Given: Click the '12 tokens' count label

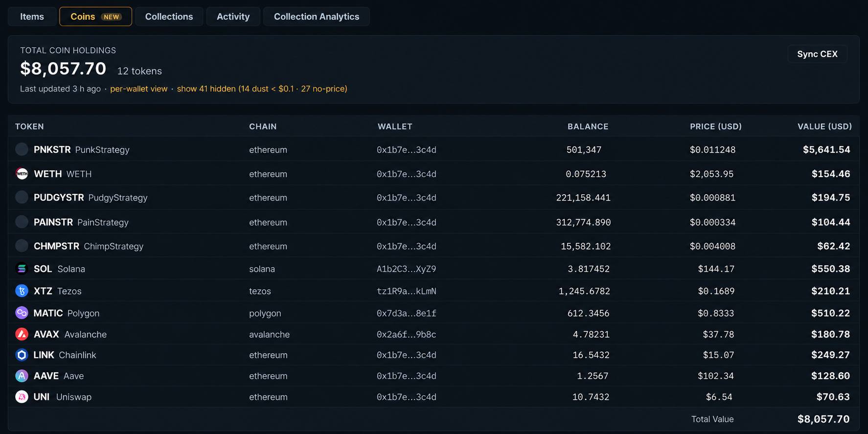Looking at the screenshot, I should pyautogui.click(x=139, y=71).
